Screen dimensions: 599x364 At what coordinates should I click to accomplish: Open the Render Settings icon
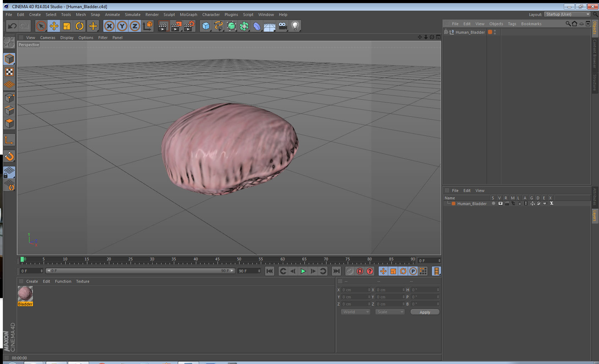coord(189,26)
